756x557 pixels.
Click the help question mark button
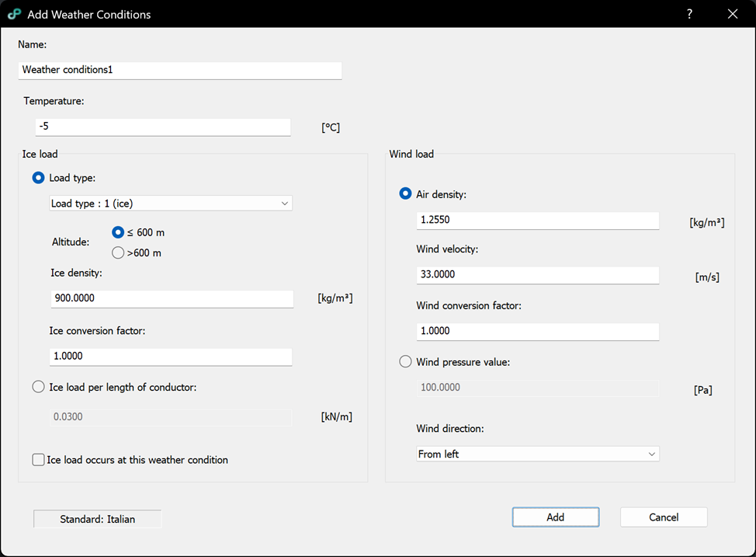point(689,14)
